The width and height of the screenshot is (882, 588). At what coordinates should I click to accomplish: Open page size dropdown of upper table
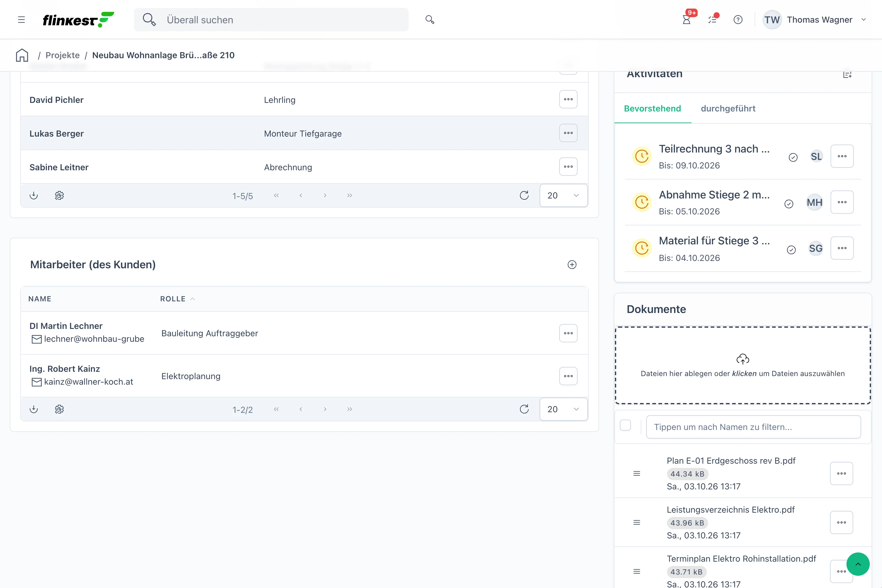[x=563, y=195]
